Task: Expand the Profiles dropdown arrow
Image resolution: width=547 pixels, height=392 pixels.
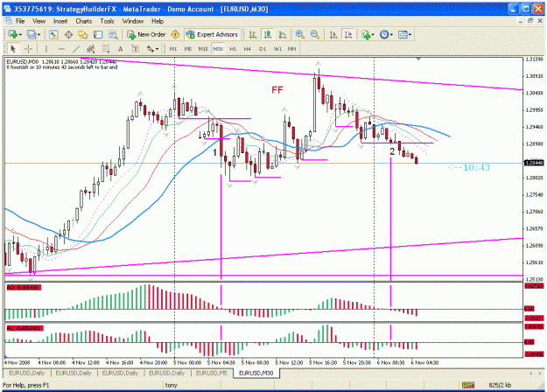Action: coord(39,34)
